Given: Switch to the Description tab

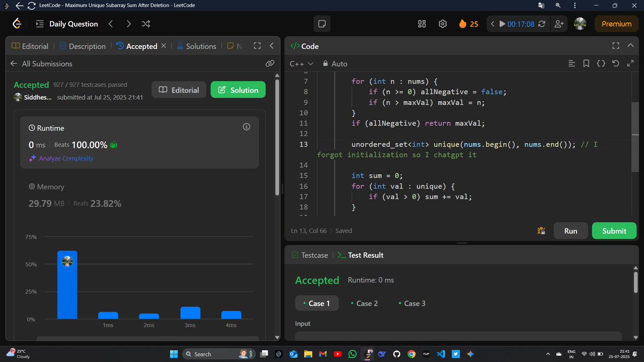Looking at the screenshot, I should [83, 46].
